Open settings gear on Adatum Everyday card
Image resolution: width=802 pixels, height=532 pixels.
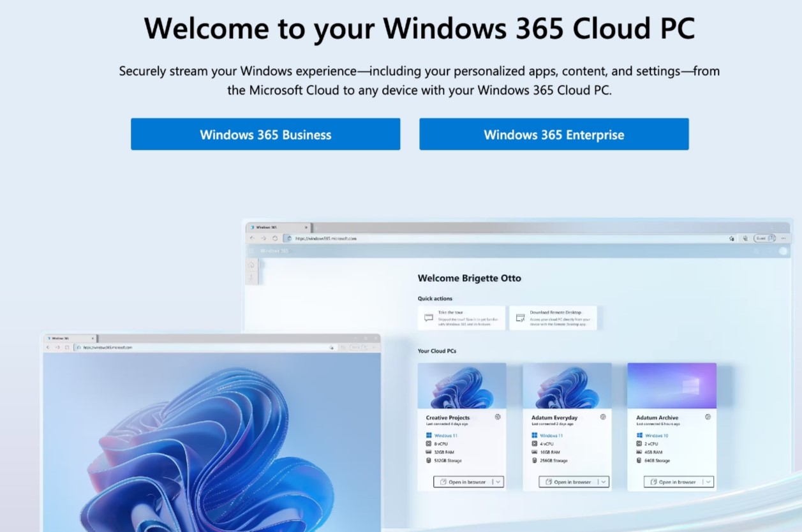tap(603, 417)
